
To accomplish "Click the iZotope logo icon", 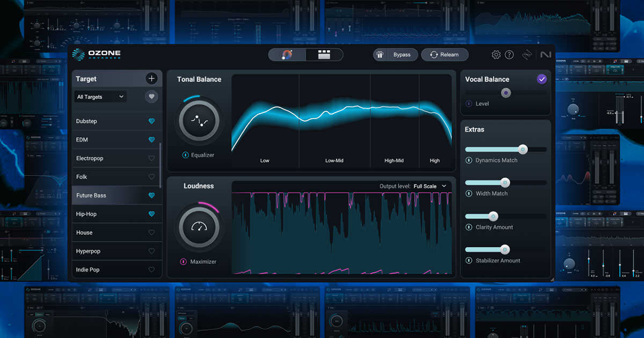I will (528, 55).
